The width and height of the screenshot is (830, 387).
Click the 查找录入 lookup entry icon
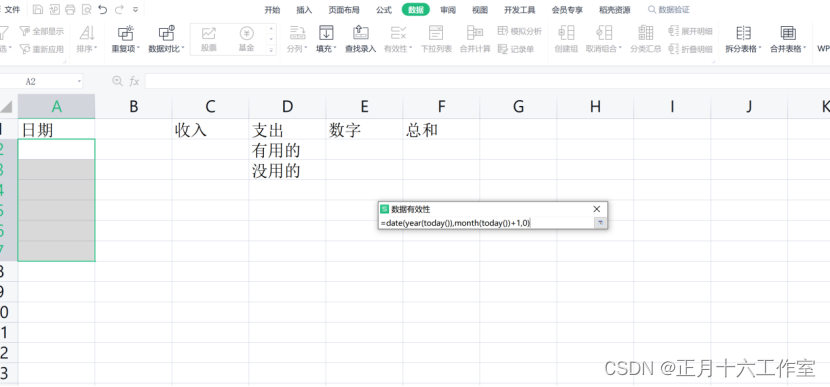point(360,33)
